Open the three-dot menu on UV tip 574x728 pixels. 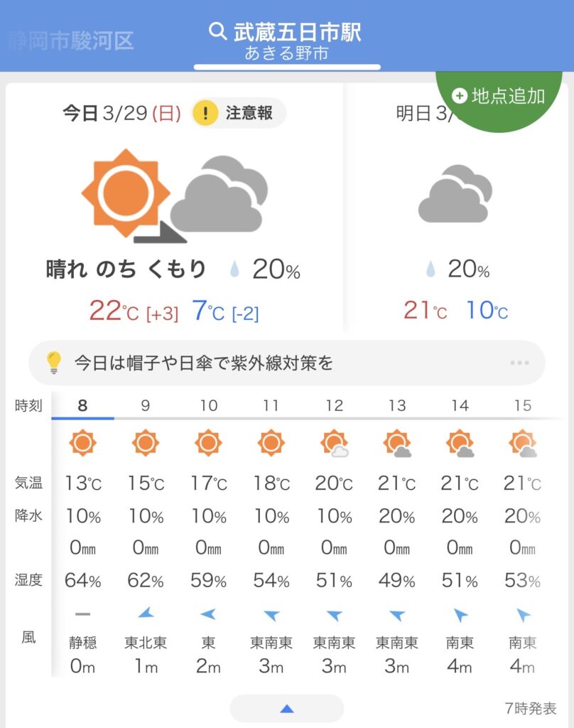(x=519, y=363)
